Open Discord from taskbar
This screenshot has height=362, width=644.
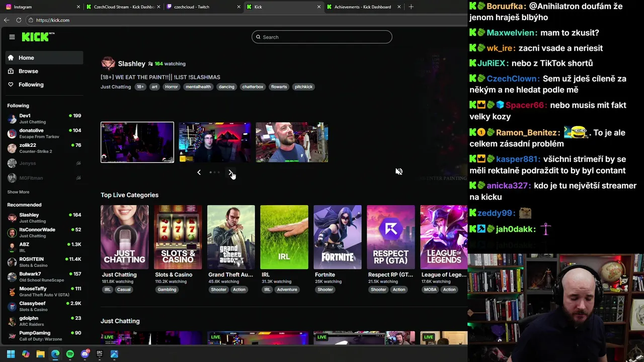[85, 354]
